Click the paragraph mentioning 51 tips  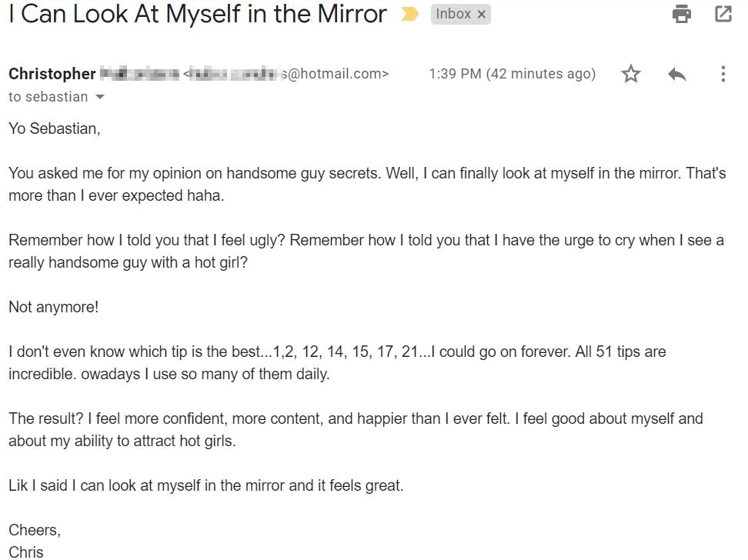337,363
